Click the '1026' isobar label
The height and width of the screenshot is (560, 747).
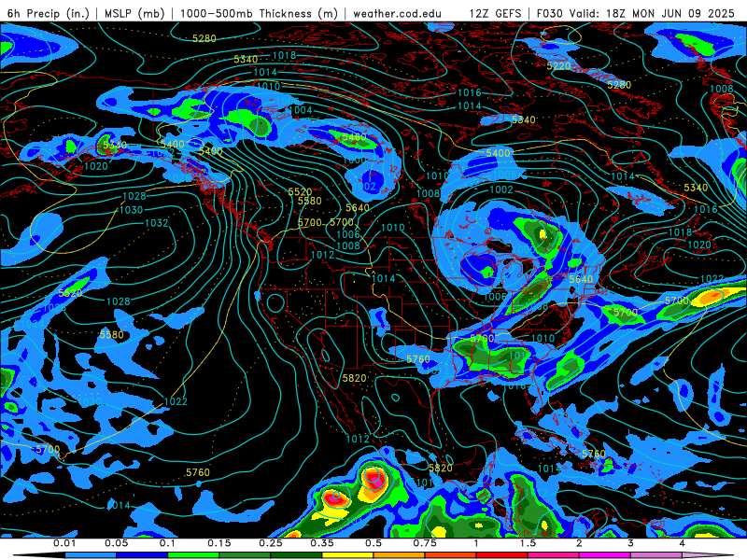(x=179, y=178)
